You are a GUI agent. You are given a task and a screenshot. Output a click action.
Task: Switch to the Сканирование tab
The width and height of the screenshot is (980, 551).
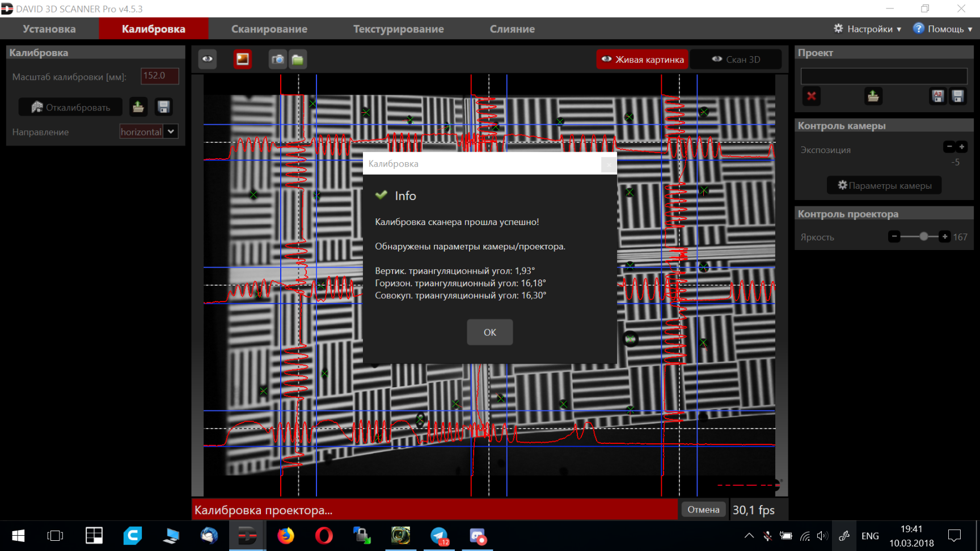coord(269,29)
